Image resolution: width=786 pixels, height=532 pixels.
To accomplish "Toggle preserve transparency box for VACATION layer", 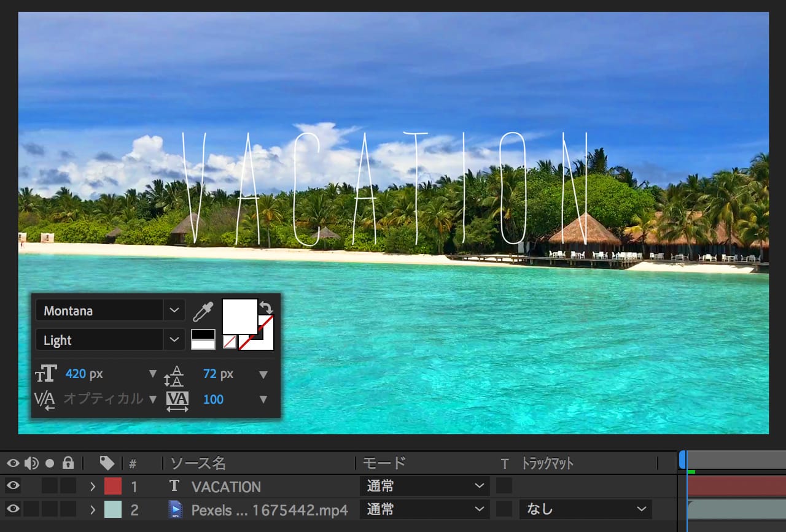I will 504,486.
